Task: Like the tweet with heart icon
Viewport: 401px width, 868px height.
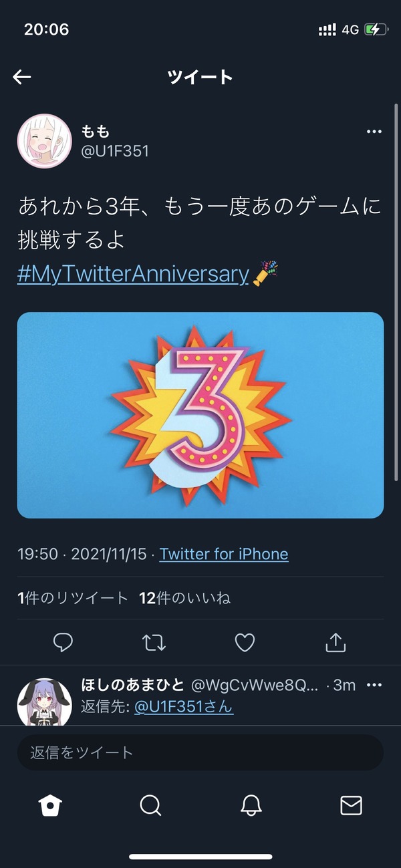Action: [x=245, y=643]
